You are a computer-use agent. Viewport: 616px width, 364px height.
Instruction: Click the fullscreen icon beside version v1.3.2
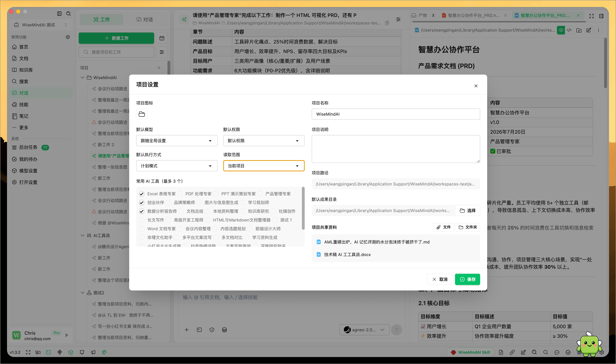point(28,352)
